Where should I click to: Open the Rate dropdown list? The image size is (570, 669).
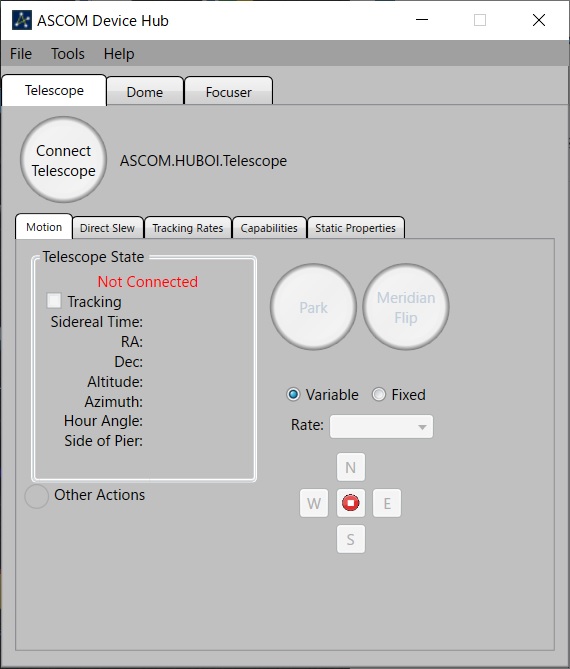point(381,426)
